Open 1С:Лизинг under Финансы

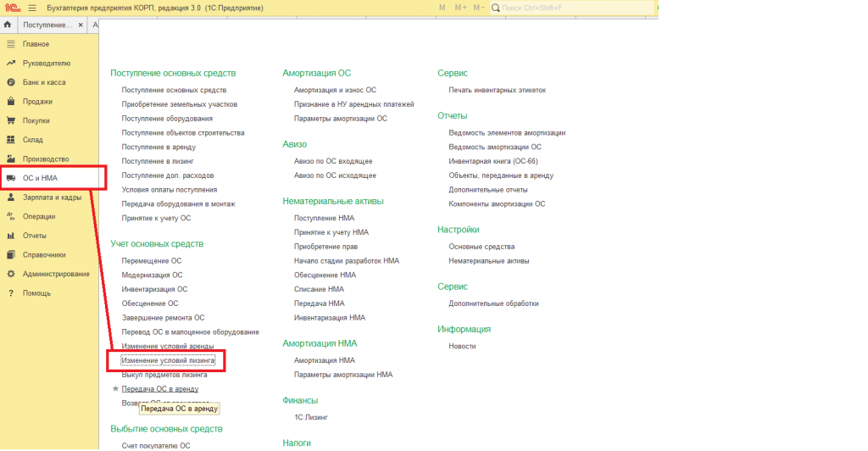click(311, 417)
